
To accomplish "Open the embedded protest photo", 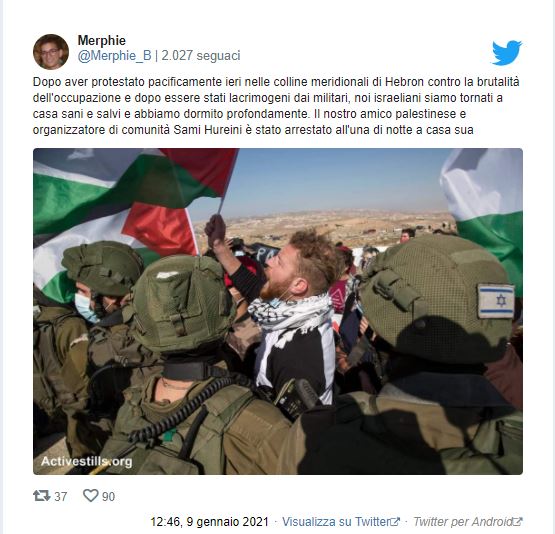I will 278,311.
